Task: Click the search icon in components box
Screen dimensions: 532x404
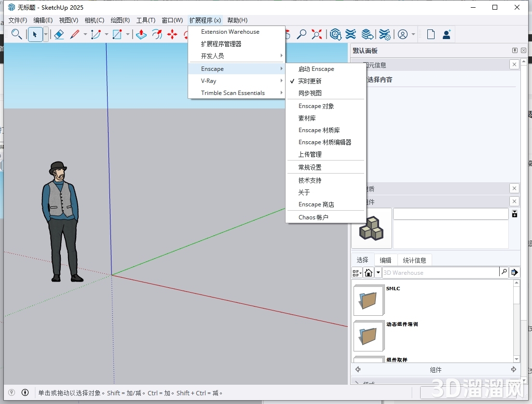Action: coord(504,272)
